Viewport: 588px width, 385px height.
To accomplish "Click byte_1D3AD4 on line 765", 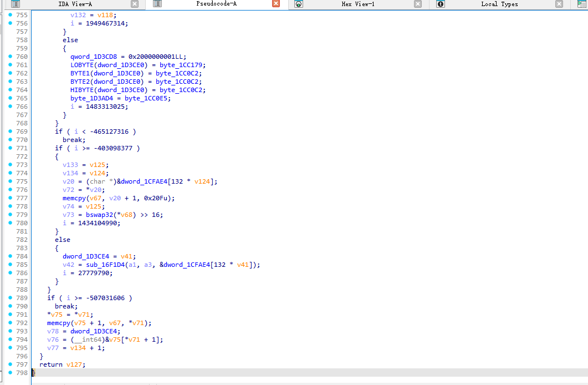I will [91, 98].
